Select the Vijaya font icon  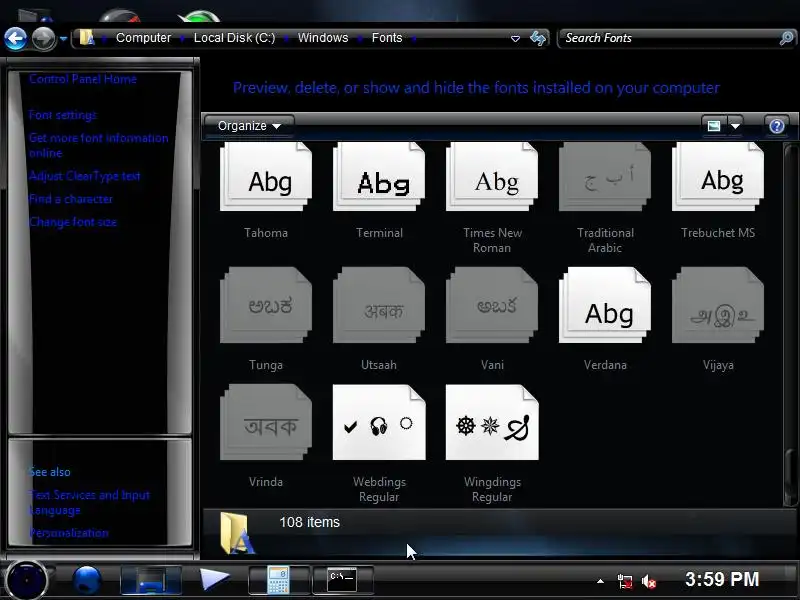(x=718, y=305)
